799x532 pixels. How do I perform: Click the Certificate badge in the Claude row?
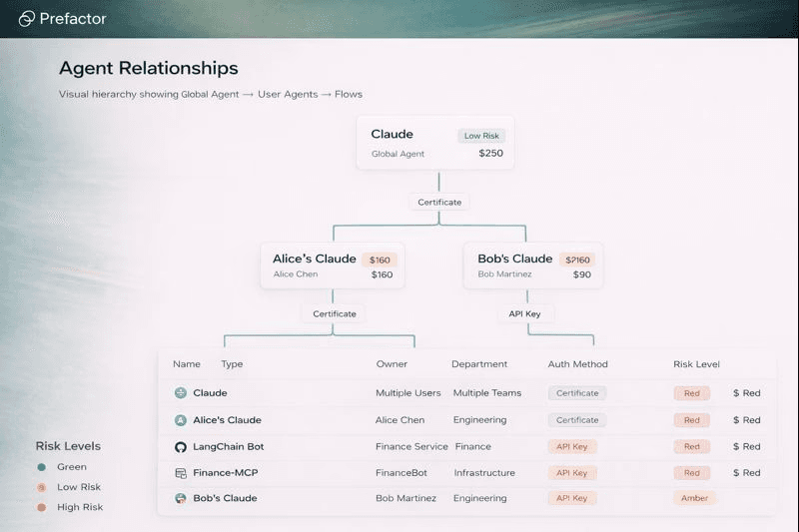pos(577,393)
